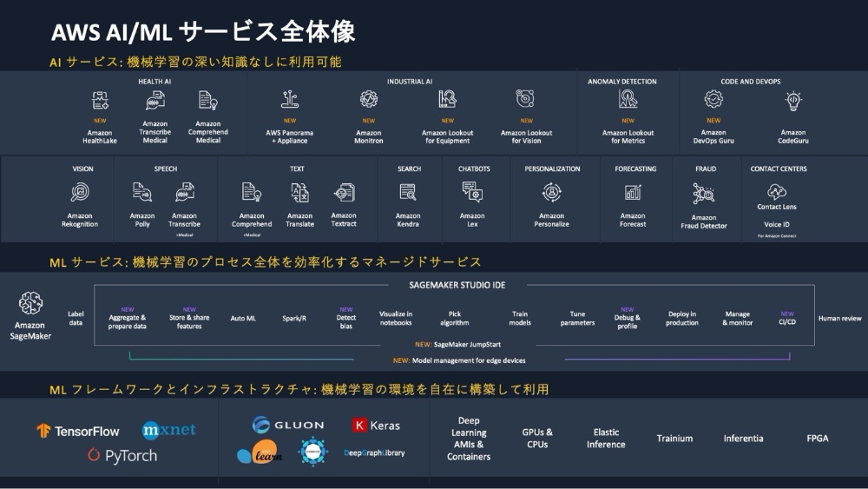Select the DeepGraphLibrary logo
Screen dimensions: 868x489
click(374, 453)
